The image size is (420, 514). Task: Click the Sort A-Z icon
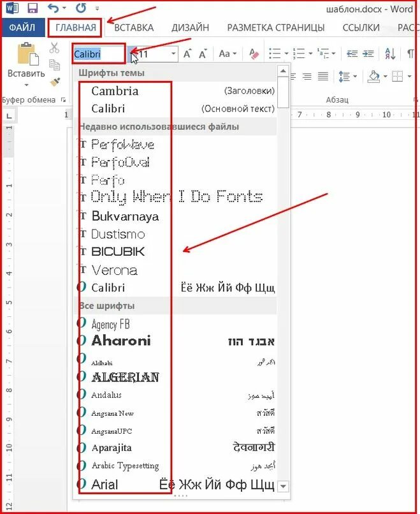(x=390, y=54)
